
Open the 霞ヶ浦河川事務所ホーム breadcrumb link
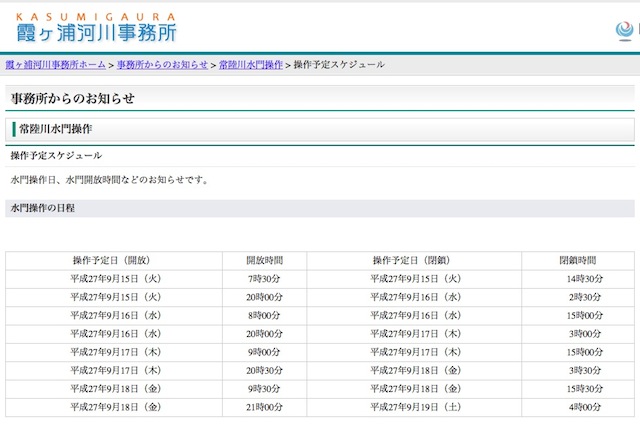(x=56, y=64)
